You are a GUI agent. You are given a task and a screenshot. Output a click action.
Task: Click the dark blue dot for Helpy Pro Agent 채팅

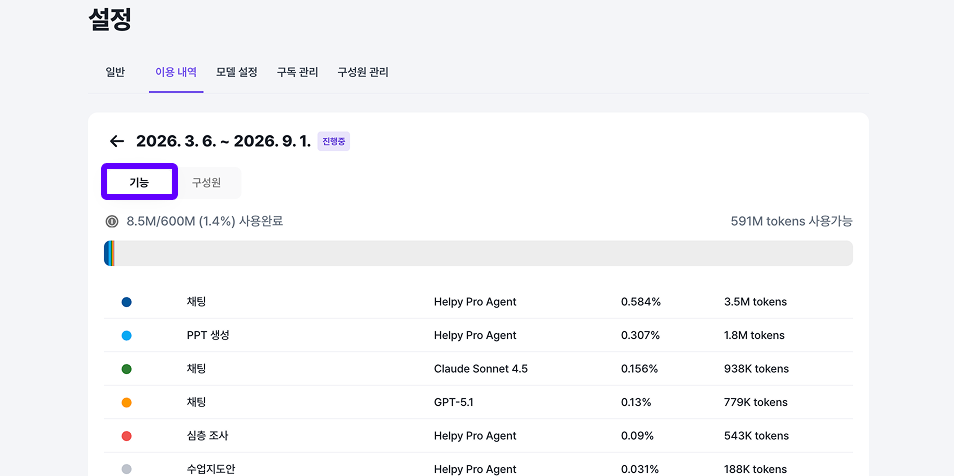tap(127, 302)
